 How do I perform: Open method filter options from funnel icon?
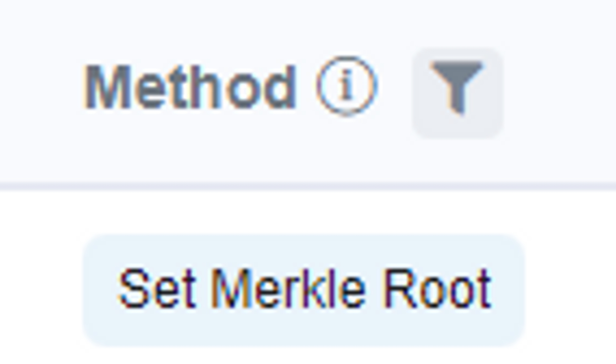[458, 93]
